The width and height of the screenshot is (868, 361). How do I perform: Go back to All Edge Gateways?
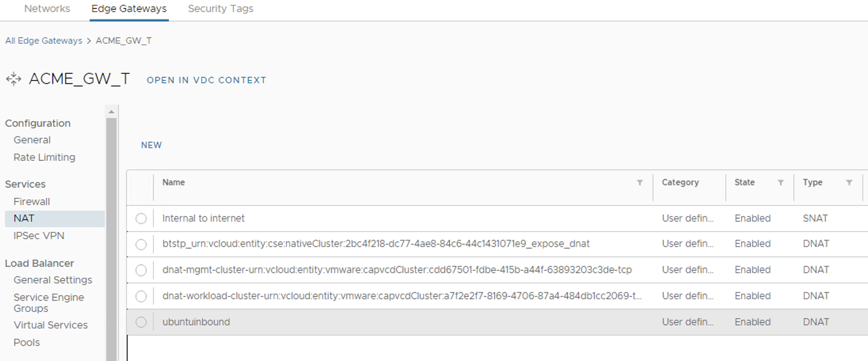pos(44,41)
